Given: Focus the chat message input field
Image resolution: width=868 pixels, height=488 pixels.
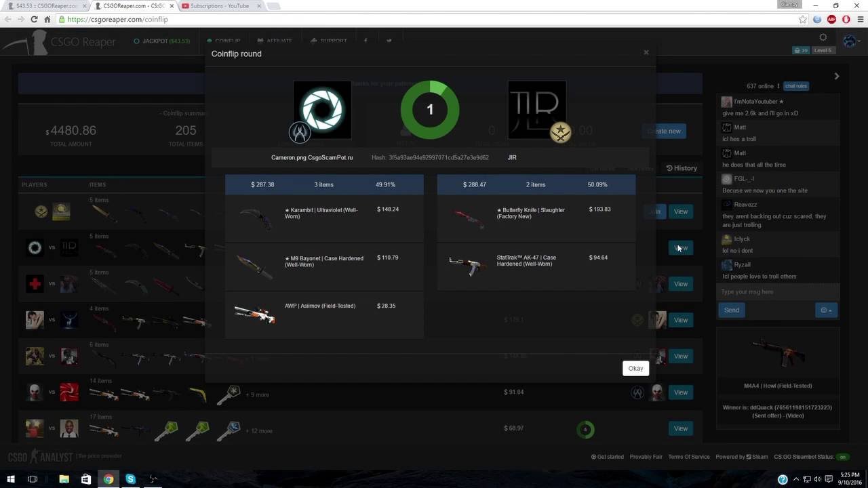Looking at the screenshot, I should click(x=778, y=292).
